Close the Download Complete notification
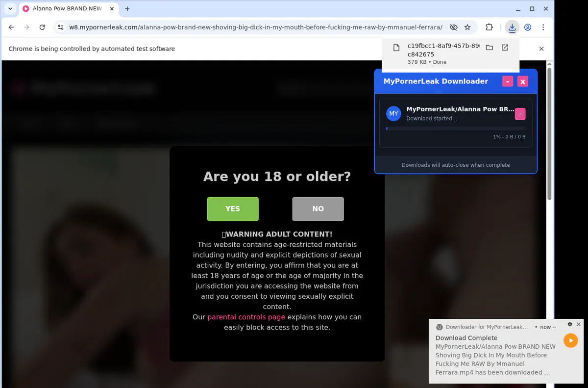This screenshot has height=388, width=588. pos(578,324)
